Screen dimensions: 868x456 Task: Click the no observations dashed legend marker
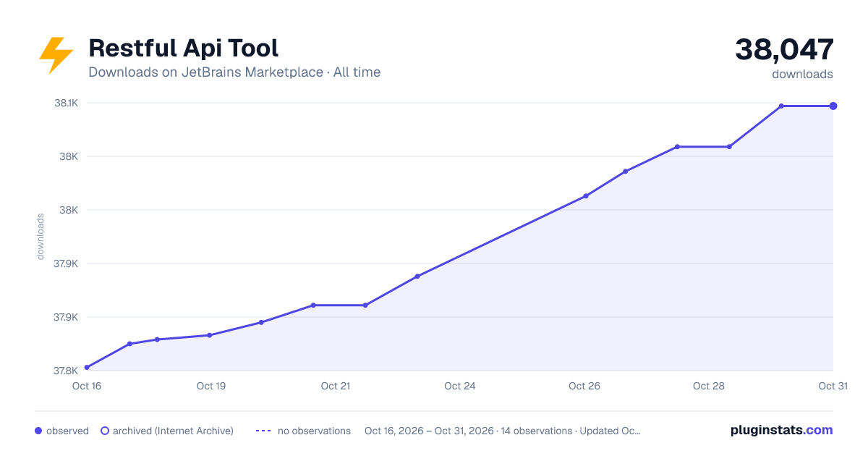[x=263, y=431]
